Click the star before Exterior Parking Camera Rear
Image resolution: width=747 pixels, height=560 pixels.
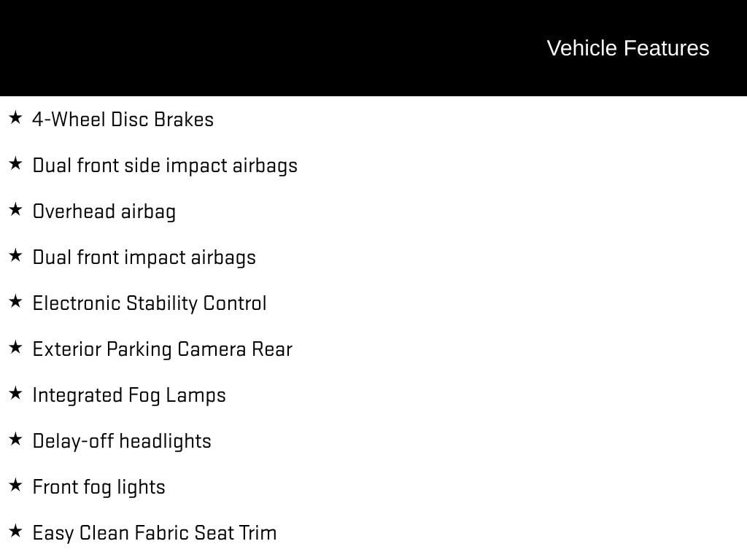pos(15,347)
